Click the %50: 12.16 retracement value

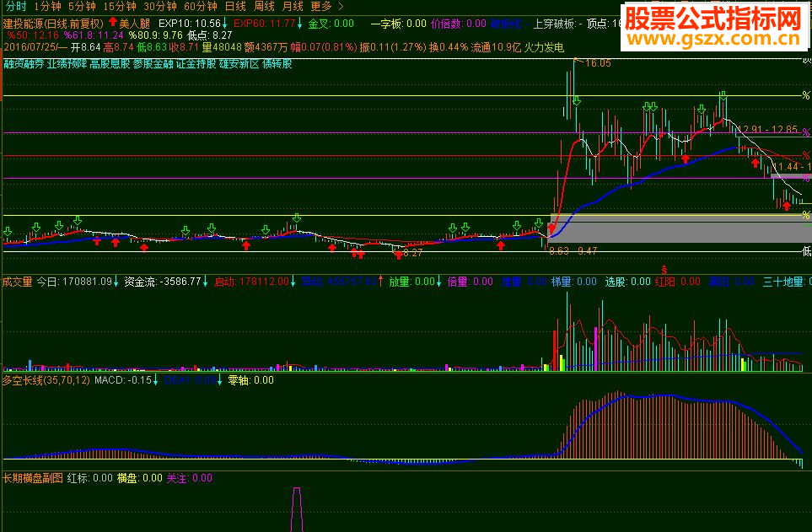pyautogui.click(x=33, y=35)
